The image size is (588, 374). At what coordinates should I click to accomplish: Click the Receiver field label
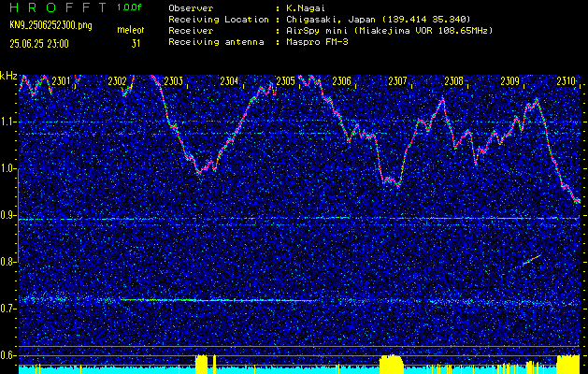(191, 31)
